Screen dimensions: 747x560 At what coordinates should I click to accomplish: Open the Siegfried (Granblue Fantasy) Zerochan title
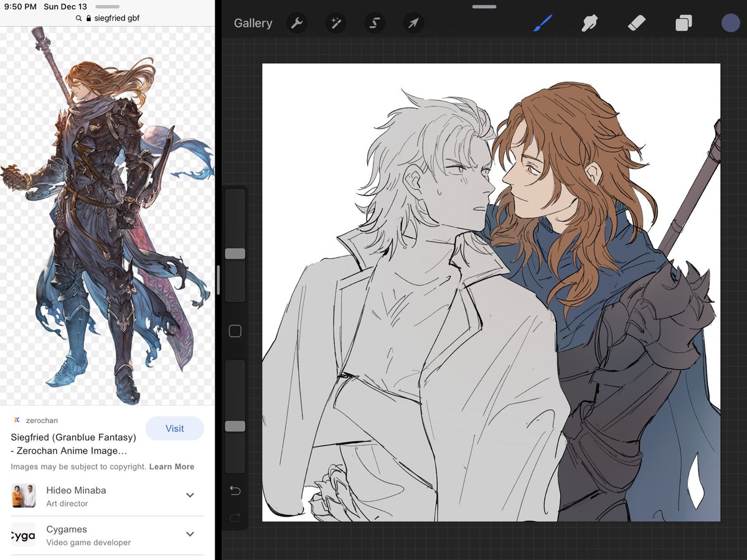73,444
